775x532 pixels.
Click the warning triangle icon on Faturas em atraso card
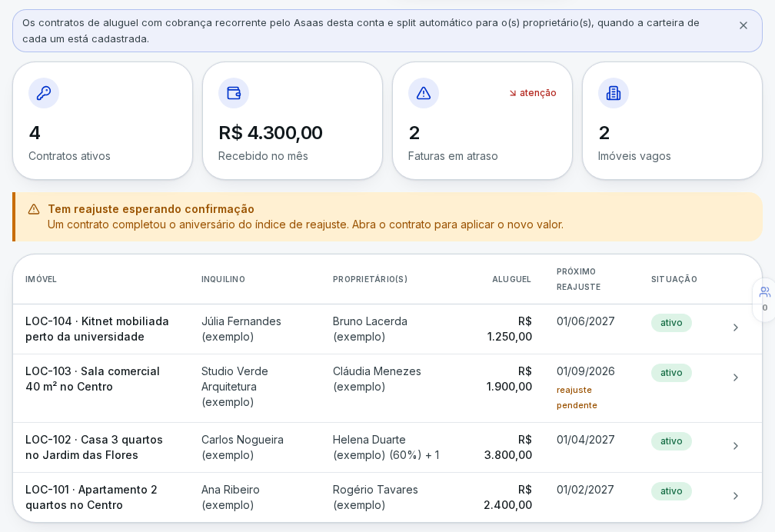tap(424, 93)
